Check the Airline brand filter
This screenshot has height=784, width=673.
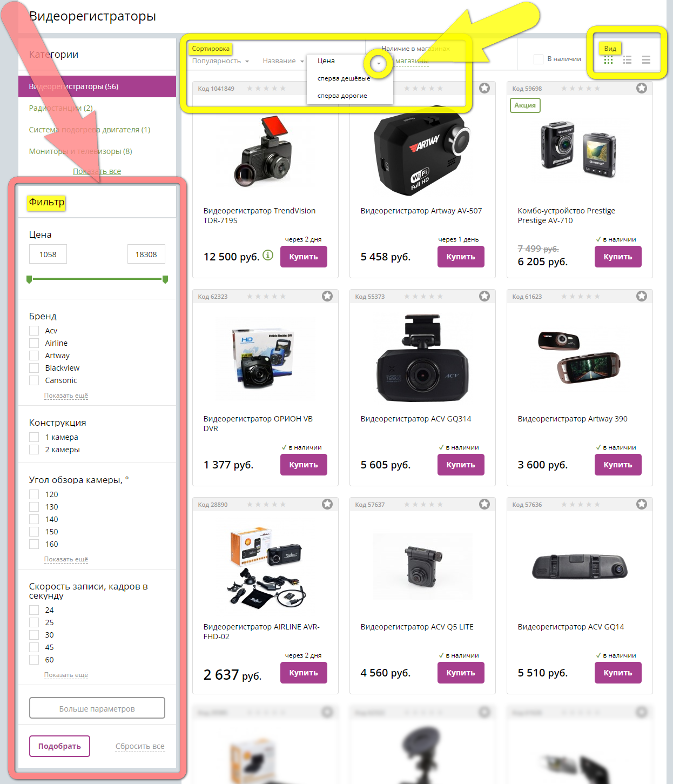34,343
